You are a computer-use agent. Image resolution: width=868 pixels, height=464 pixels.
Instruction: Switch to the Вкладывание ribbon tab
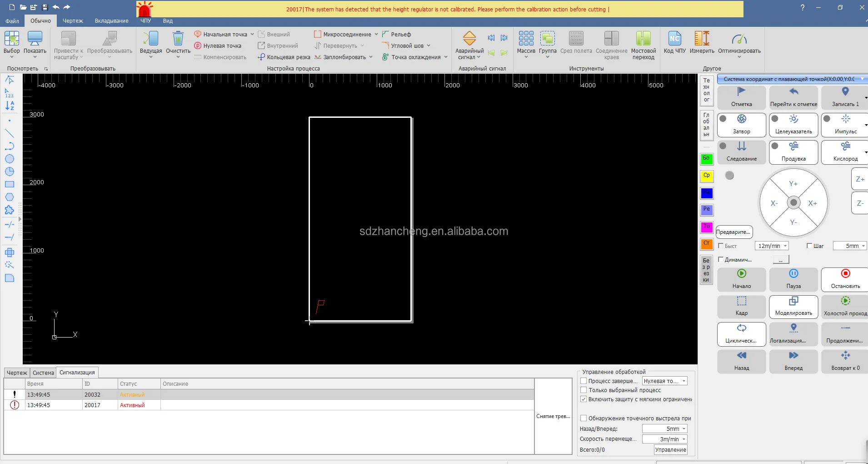(x=111, y=21)
